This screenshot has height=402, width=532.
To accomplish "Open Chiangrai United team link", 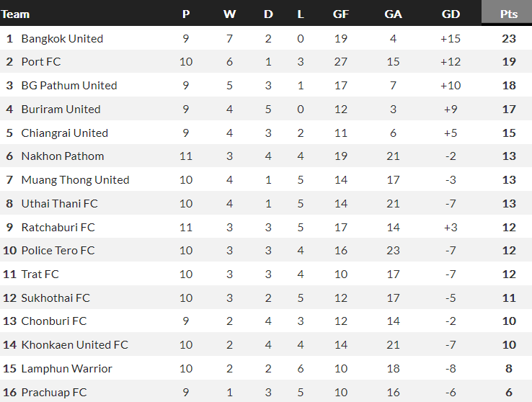I will click(x=64, y=133).
